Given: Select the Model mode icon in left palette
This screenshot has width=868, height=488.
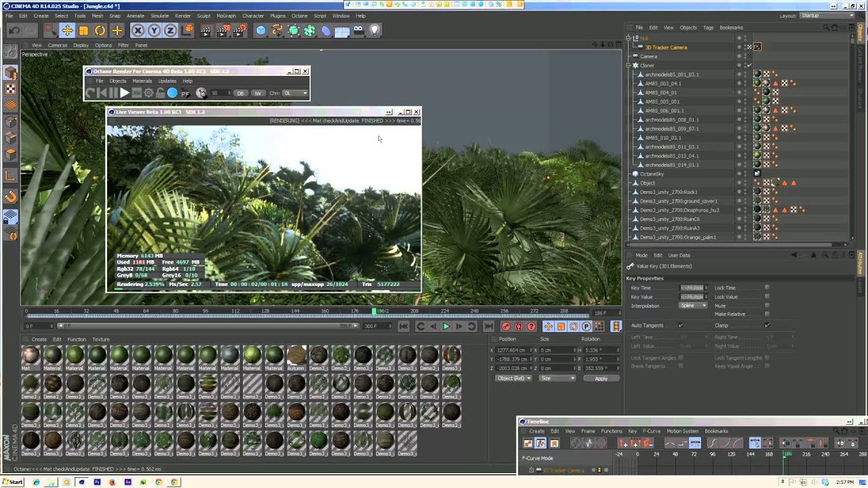Looking at the screenshot, I should (x=11, y=73).
